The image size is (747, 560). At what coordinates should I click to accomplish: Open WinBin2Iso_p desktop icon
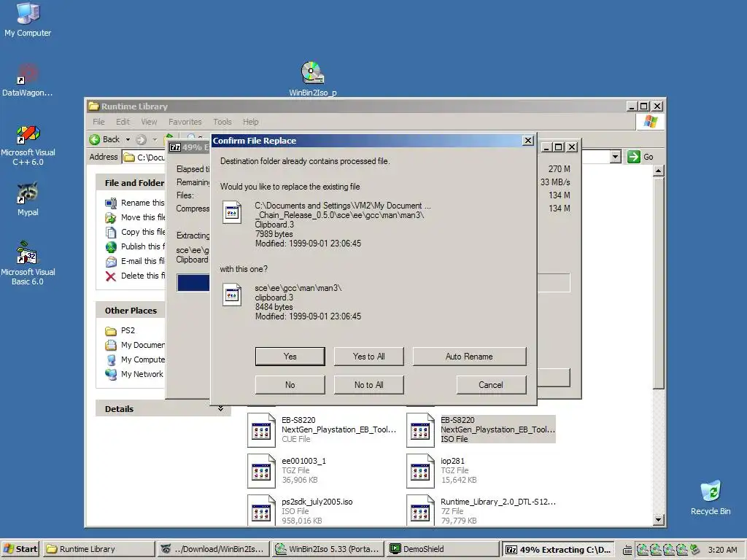coord(312,79)
